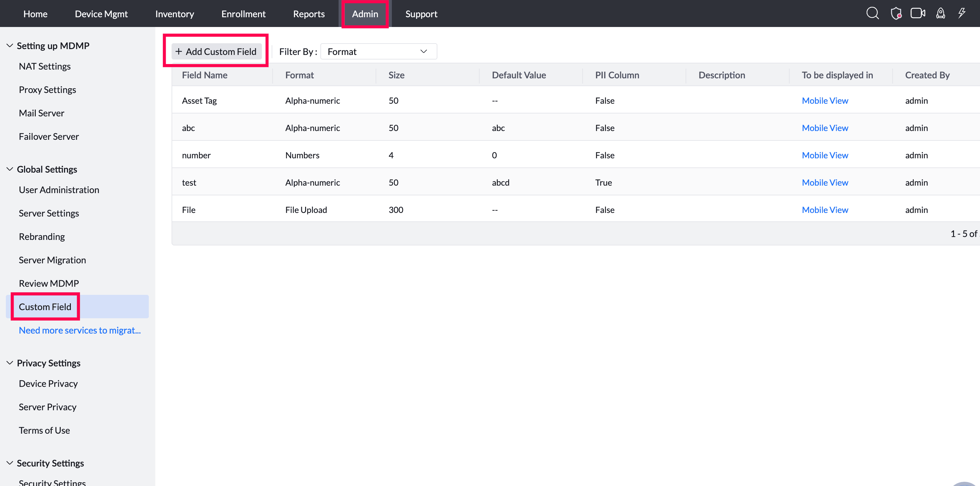This screenshot has width=980, height=486.
Task: Go to the Home tab
Action: pyautogui.click(x=35, y=14)
